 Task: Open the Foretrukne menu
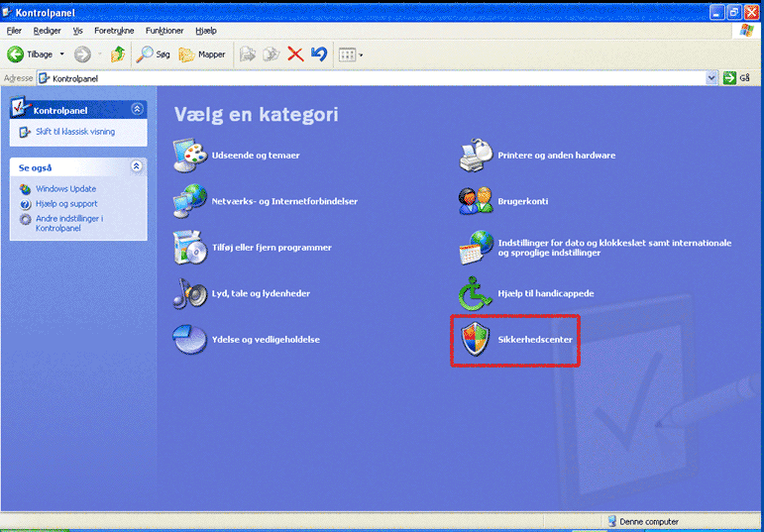pos(115,31)
